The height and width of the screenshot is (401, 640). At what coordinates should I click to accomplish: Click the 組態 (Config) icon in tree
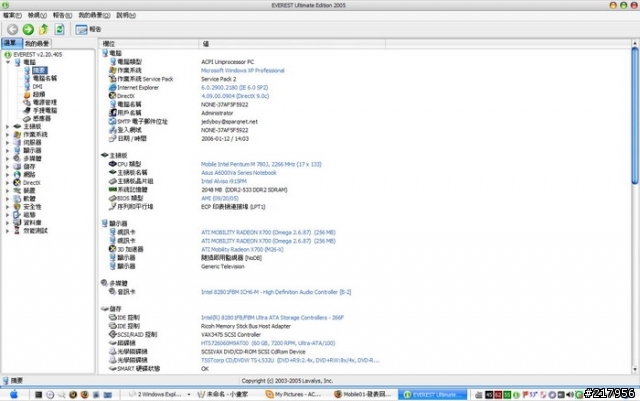[17, 215]
